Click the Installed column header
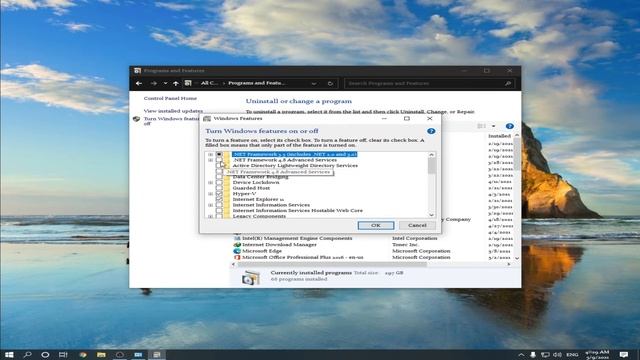 point(500,136)
